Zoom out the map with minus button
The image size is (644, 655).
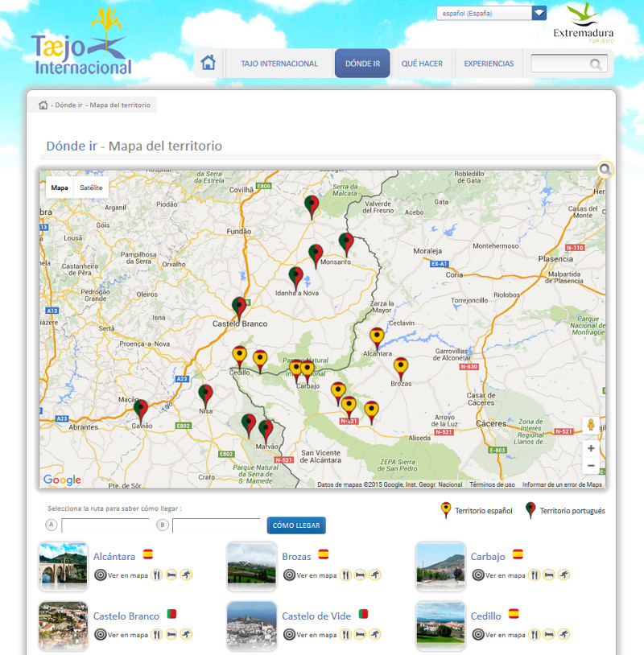tap(591, 466)
